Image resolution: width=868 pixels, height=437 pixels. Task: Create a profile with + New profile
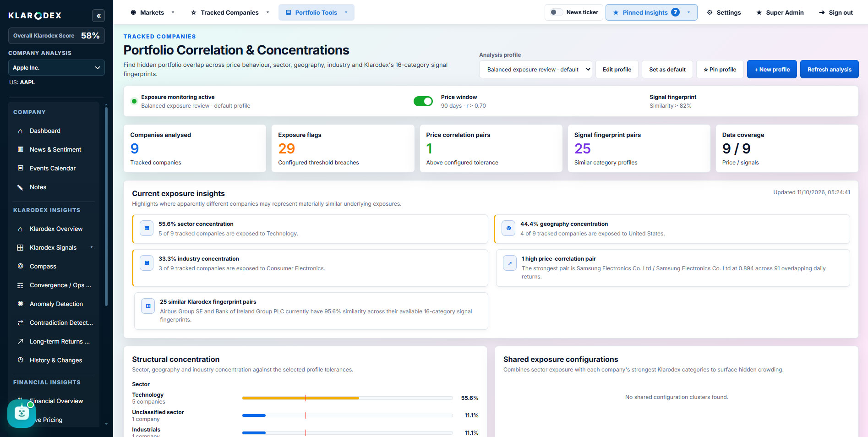772,70
